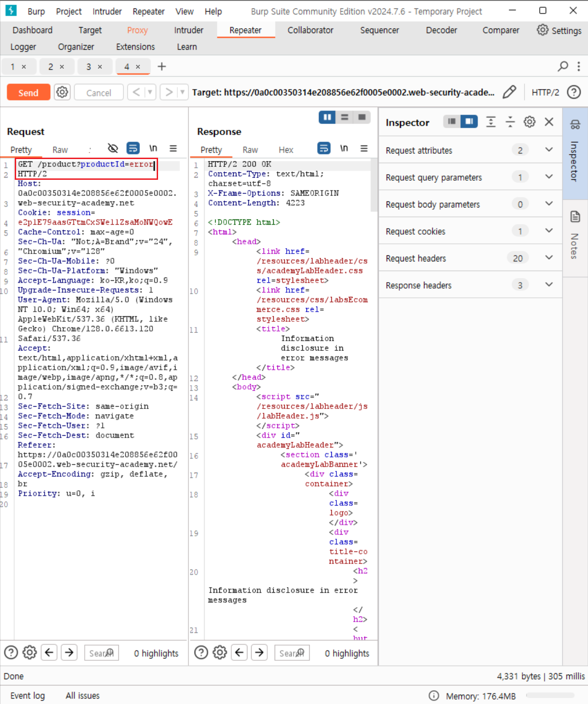Click the orange Send button
Screen dimensions: 588x704
(28, 92)
